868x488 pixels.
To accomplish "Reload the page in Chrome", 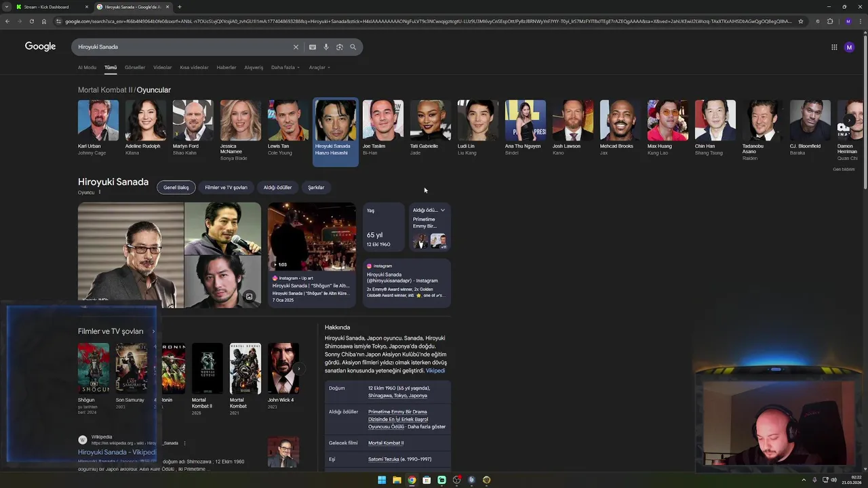I will click(31, 21).
